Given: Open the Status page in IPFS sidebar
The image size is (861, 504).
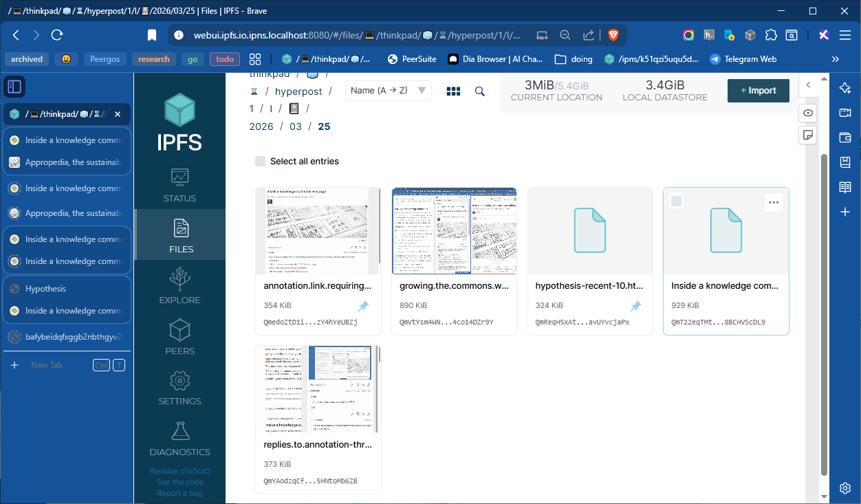Looking at the screenshot, I should 179,186.
